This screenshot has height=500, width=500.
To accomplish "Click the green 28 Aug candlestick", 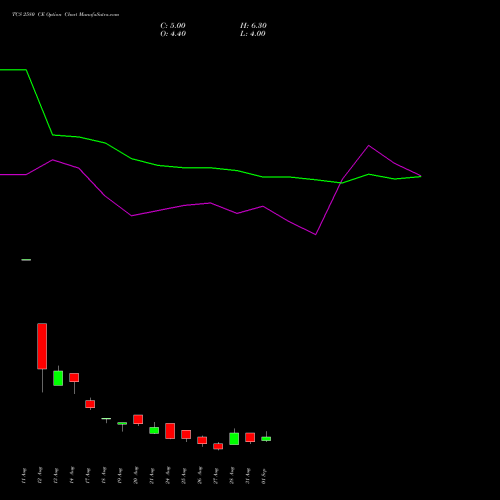I will 234,439.
